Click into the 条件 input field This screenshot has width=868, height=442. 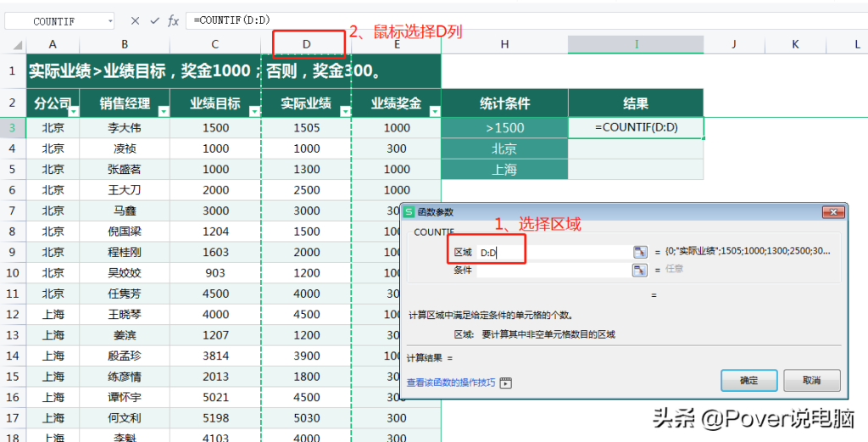click(x=553, y=270)
